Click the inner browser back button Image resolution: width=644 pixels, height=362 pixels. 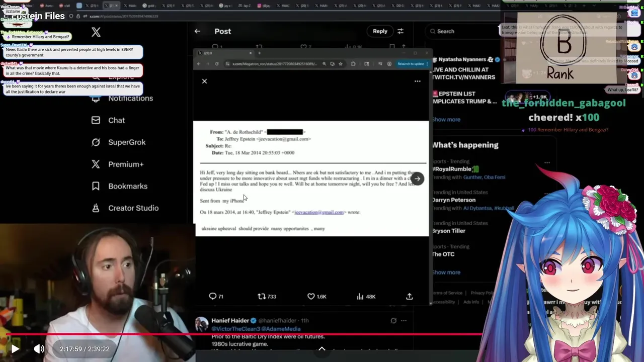click(199, 64)
